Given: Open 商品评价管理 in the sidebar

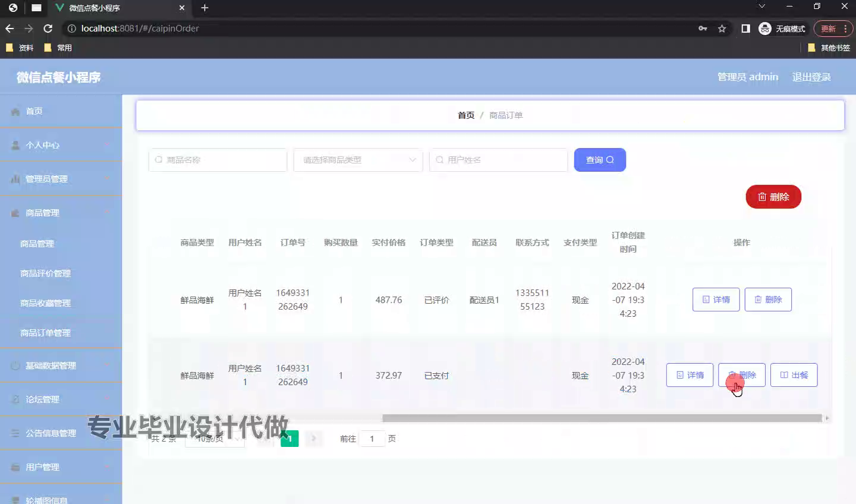Looking at the screenshot, I should coord(45,273).
